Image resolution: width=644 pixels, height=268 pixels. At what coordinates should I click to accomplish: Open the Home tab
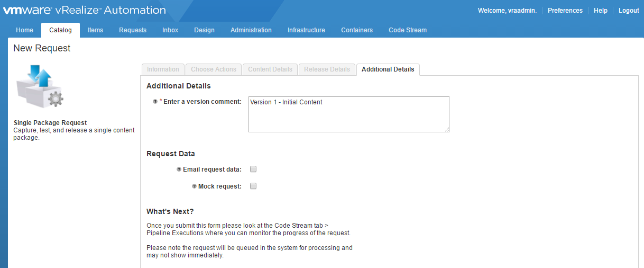[24, 30]
